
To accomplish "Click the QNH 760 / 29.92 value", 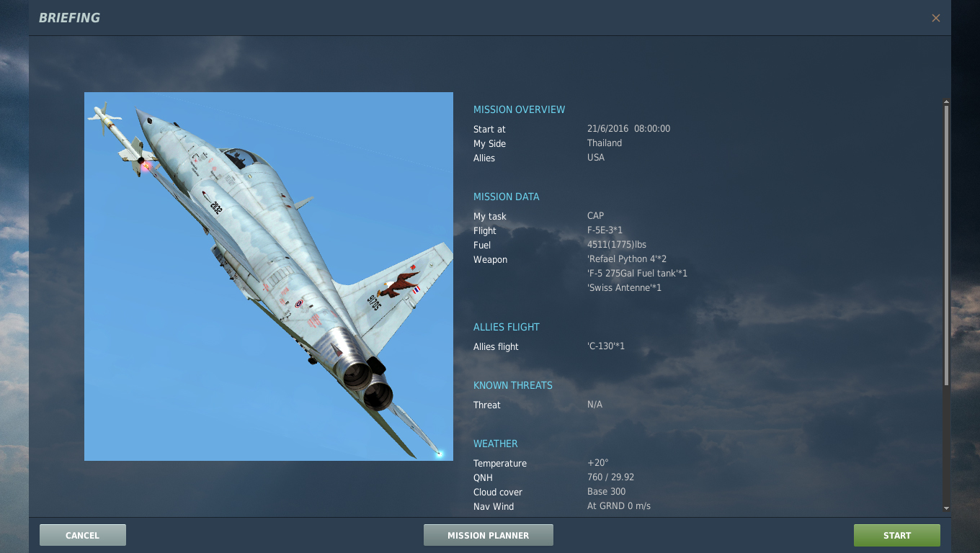I will coord(610,477).
